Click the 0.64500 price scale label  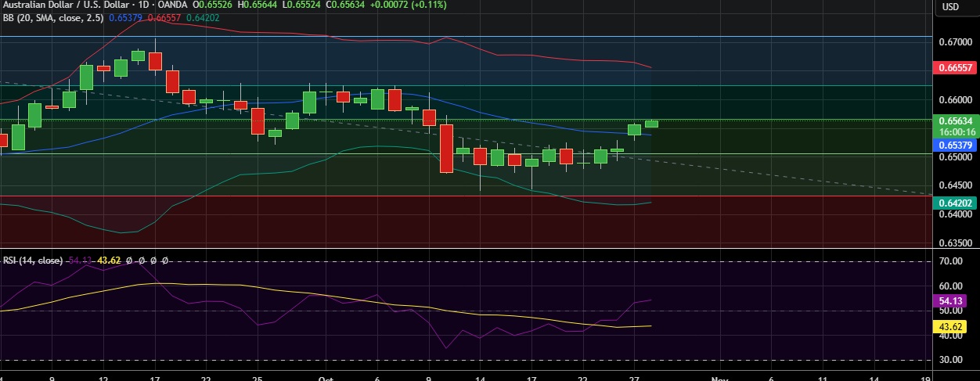(956, 186)
